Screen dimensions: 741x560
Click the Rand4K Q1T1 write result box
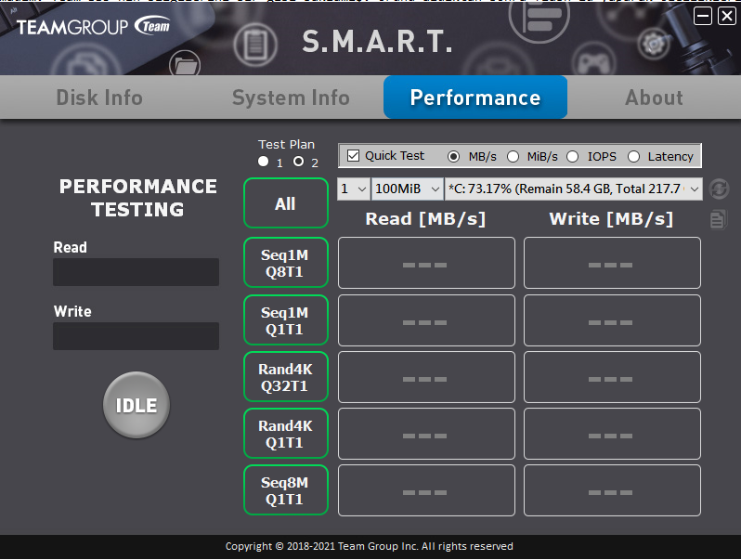tap(612, 435)
